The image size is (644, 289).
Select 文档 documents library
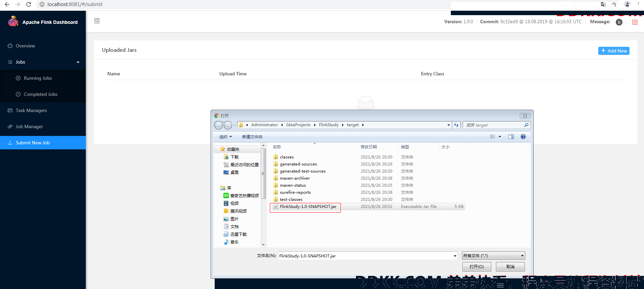[x=234, y=227]
